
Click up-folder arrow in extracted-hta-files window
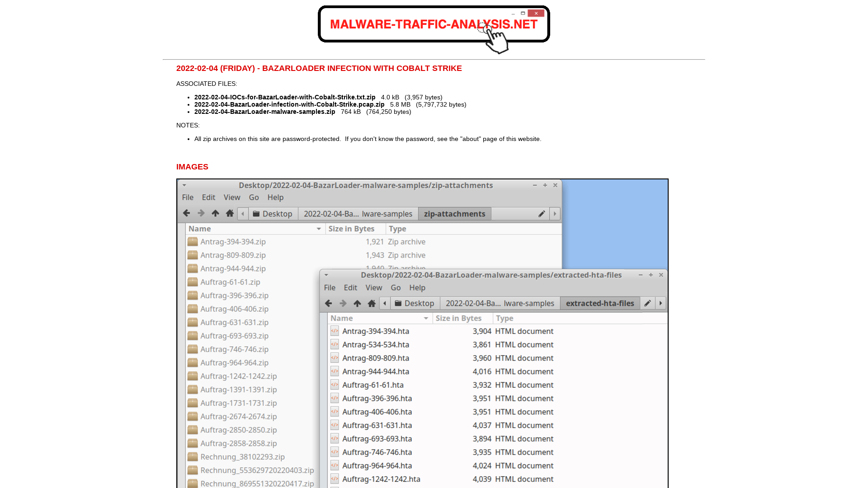click(x=357, y=303)
